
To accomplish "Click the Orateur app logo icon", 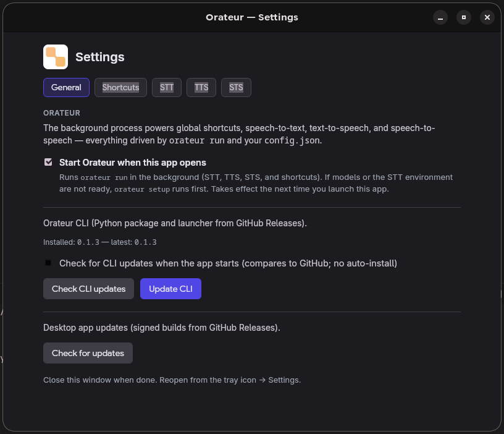I will pyautogui.click(x=54, y=56).
